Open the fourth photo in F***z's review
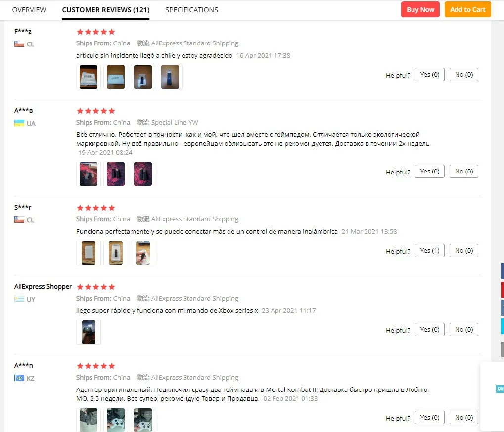The width and height of the screenshot is (504, 432). pos(170,77)
